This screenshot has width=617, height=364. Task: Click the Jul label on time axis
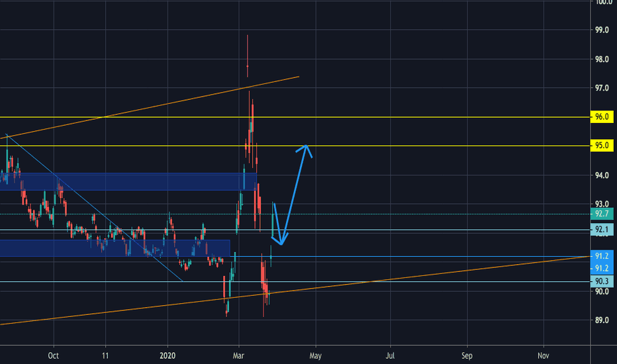[390, 356]
